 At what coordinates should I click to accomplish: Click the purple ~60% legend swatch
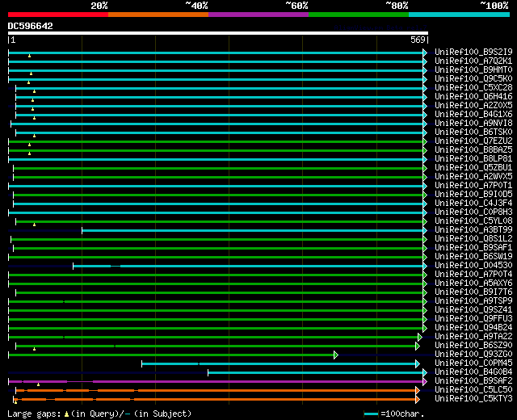pos(258,15)
